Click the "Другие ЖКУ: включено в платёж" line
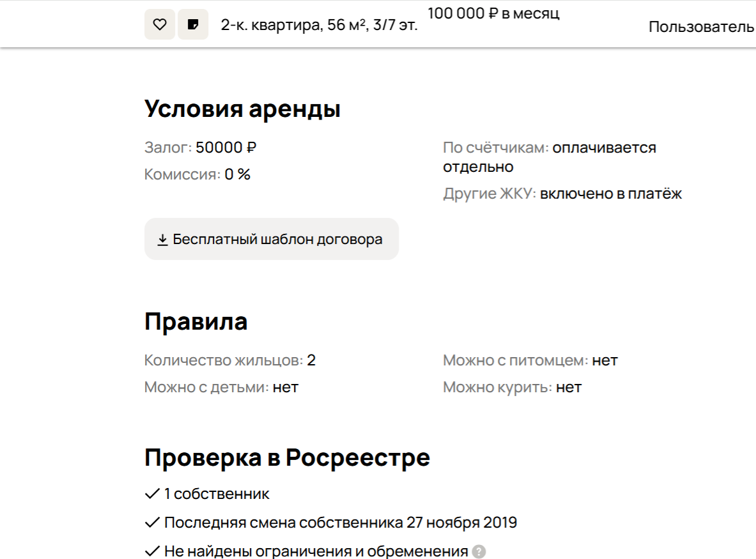The height and width of the screenshot is (559, 756). tap(562, 194)
